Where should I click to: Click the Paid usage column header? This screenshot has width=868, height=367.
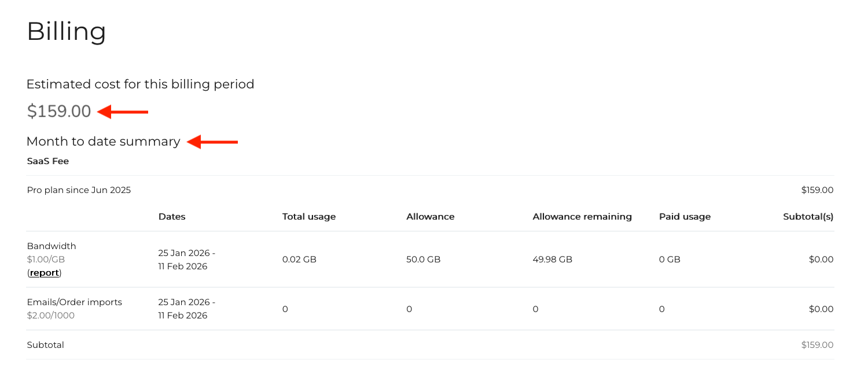[x=685, y=217]
